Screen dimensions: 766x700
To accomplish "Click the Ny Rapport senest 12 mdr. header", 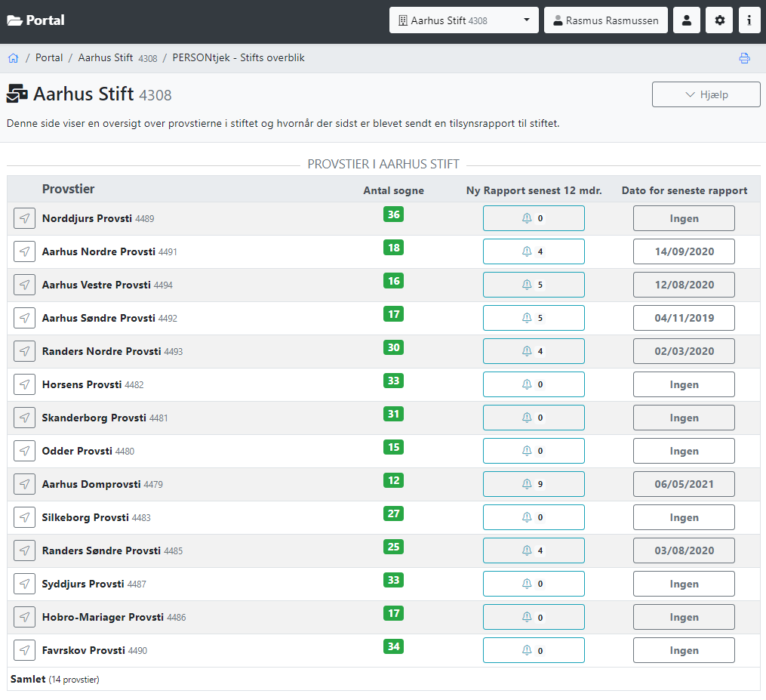I will [x=534, y=190].
